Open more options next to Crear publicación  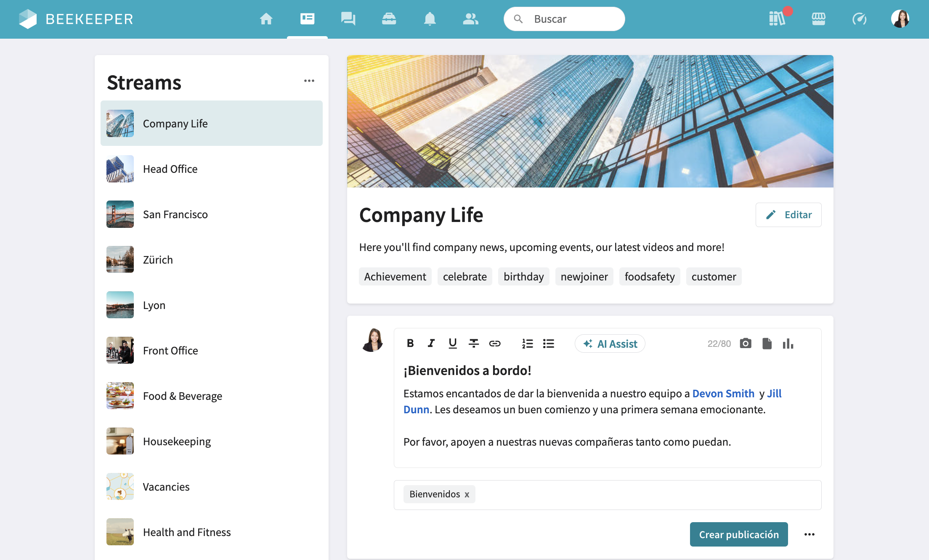coord(809,534)
